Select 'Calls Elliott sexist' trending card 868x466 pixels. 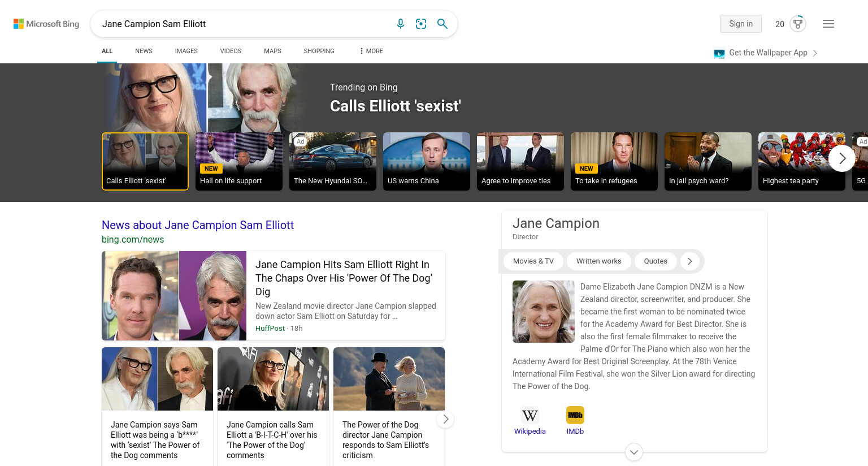coord(145,161)
